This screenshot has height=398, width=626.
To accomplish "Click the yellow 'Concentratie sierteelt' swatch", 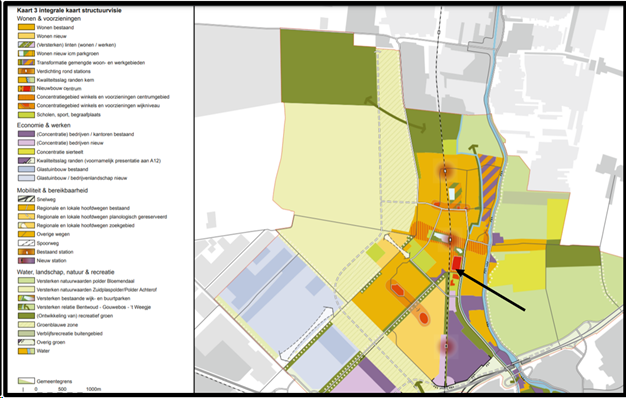I will (x=26, y=152).
